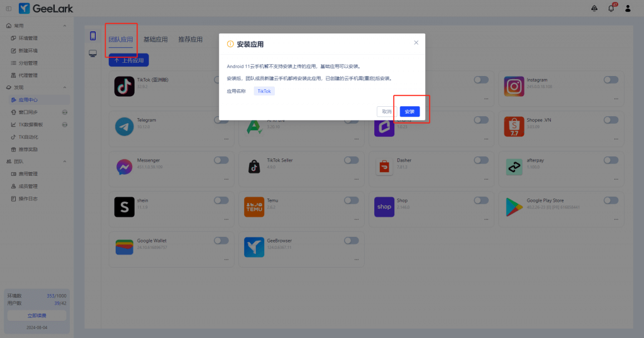
Task: Collapse the 发现 sidebar section
Action: (x=65, y=87)
